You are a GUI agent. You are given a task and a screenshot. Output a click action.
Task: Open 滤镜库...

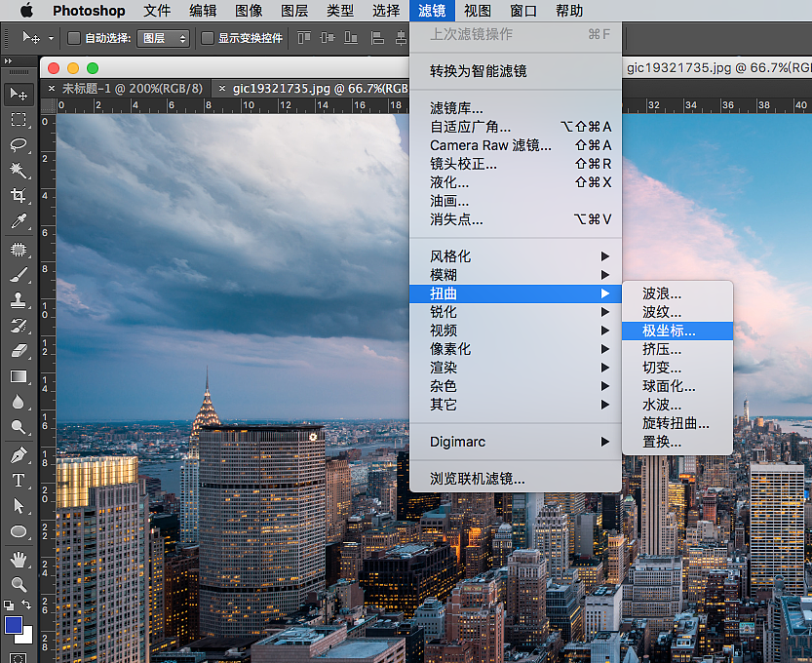point(516,107)
